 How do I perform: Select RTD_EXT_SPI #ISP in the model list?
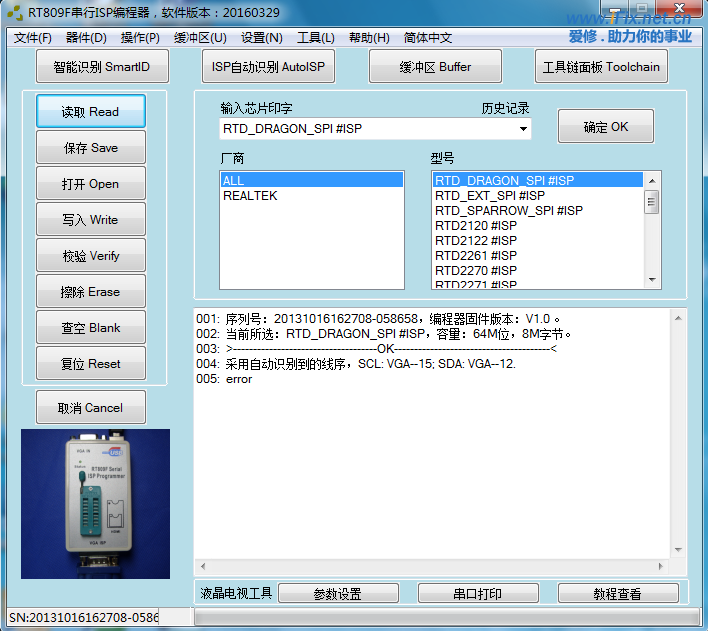[x=490, y=196]
